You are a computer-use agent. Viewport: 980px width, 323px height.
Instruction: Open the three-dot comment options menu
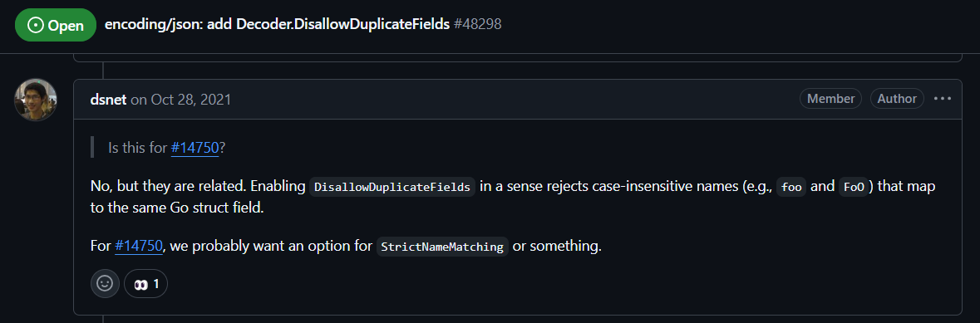pyautogui.click(x=943, y=99)
